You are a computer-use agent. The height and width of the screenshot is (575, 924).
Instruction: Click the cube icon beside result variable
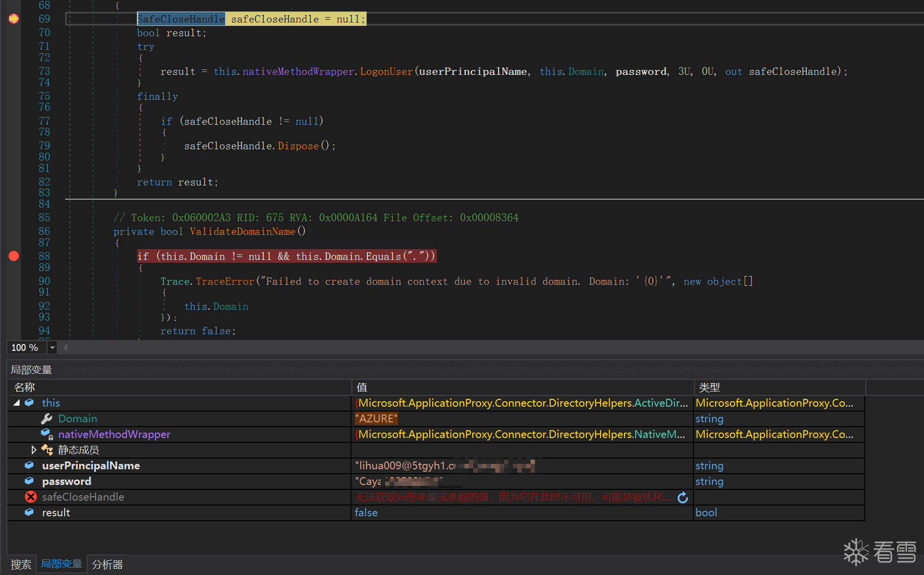[x=29, y=512]
